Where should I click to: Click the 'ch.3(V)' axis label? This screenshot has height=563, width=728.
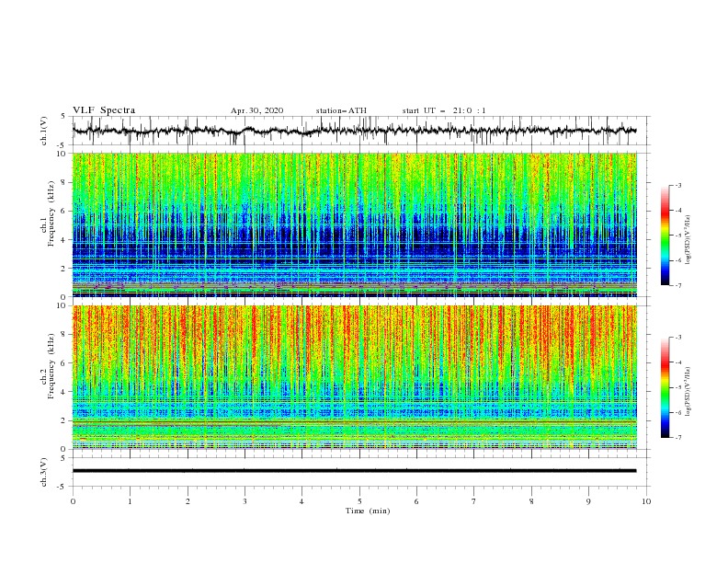(44, 472)
